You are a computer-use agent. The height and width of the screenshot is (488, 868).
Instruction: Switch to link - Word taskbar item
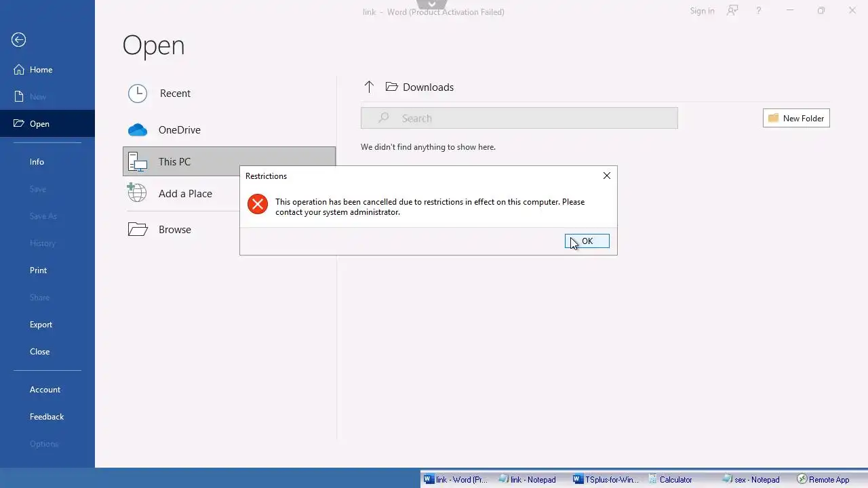click(x=456, y=479)
